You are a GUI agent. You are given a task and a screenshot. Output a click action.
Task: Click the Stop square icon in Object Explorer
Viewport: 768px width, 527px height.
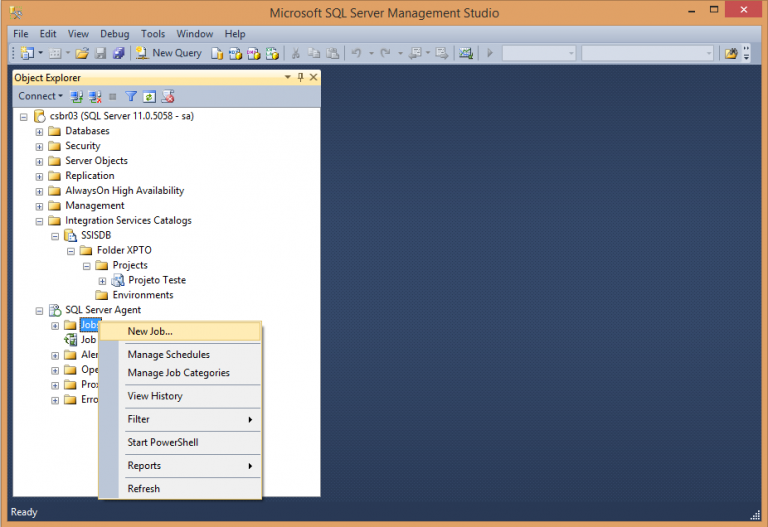113,96
